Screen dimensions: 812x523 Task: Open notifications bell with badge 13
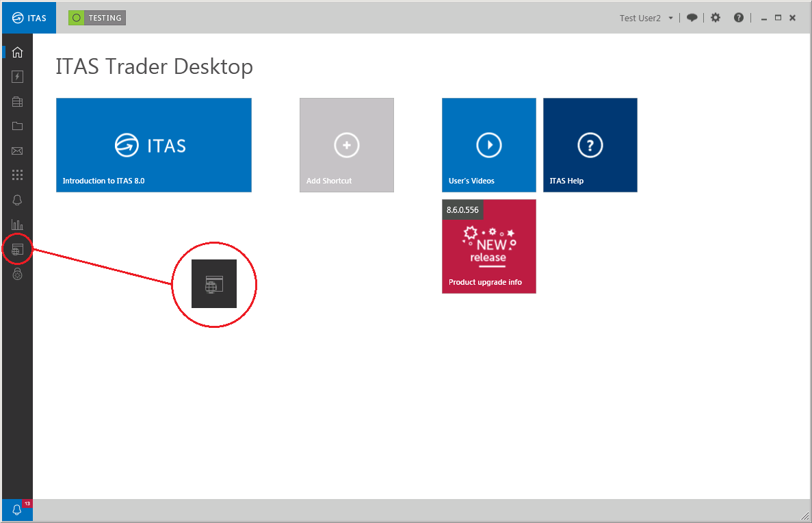17,510
